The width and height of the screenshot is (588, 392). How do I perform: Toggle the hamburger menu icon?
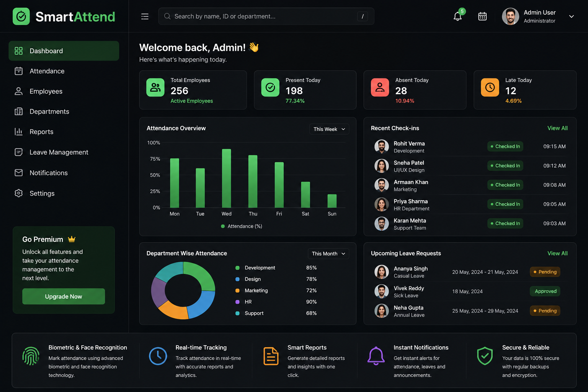145,16
